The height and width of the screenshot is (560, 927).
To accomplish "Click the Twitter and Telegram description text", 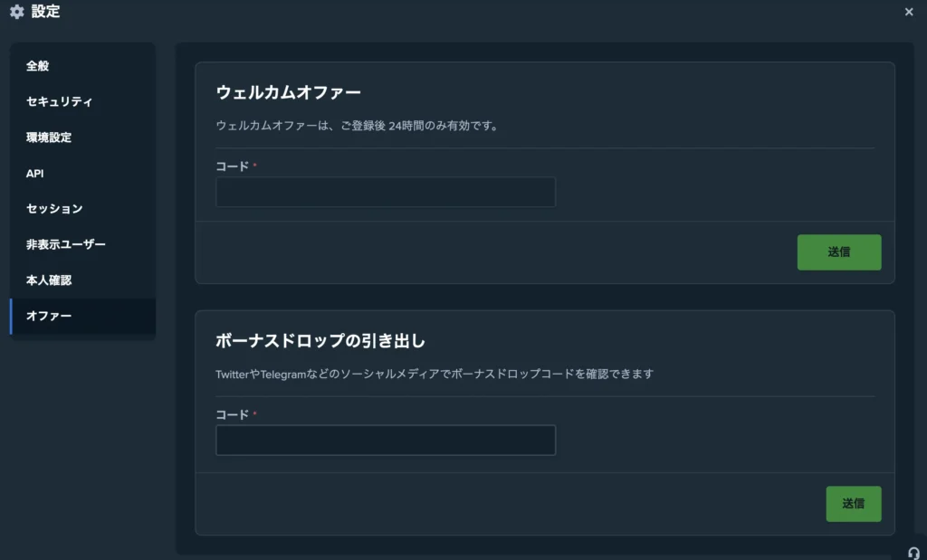I will pos(435,374).
